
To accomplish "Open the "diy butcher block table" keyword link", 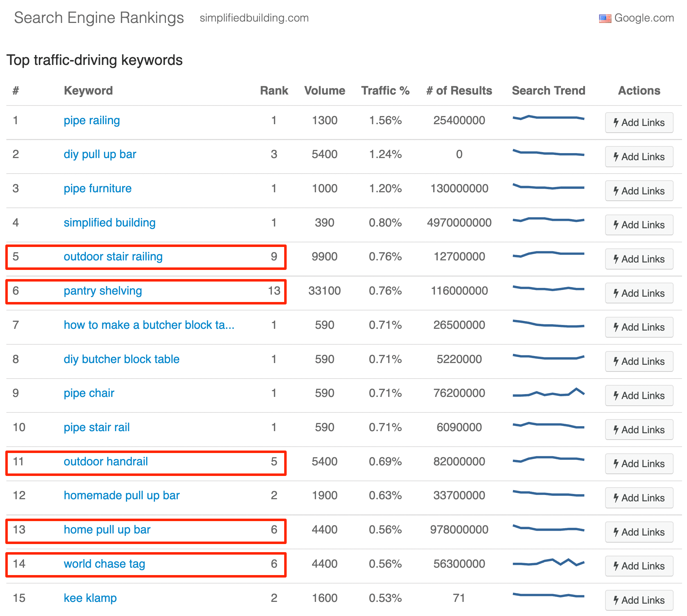I will click(121, 359).
